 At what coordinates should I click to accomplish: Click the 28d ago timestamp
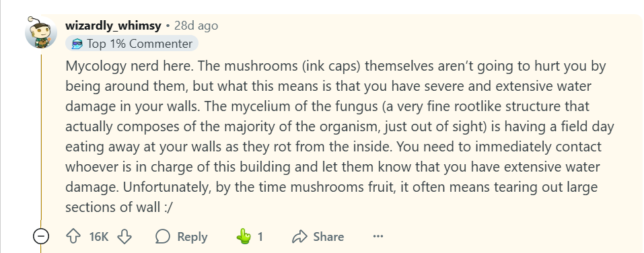point(196,26)
